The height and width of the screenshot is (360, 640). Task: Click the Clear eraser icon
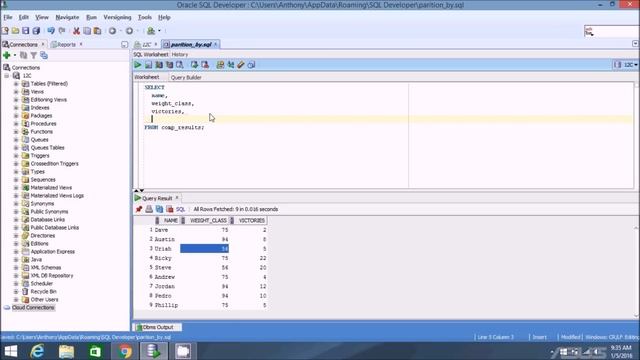[x=241, y=65]
